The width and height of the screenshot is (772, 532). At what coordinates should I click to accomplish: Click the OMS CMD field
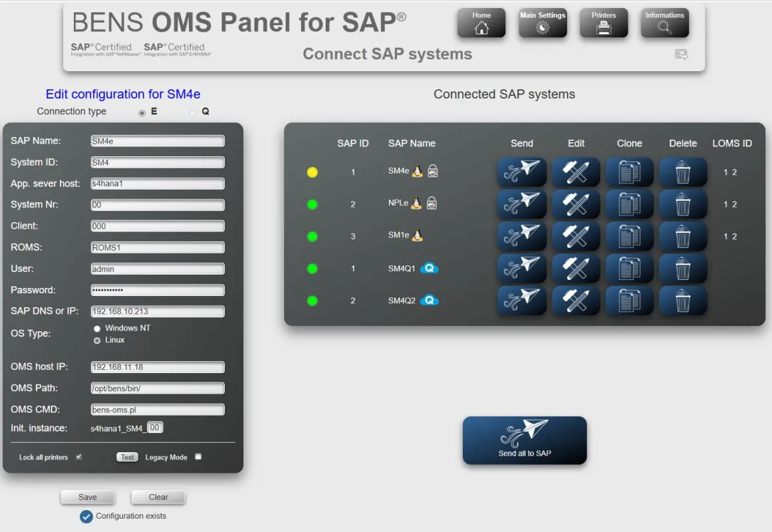pos(158,410)
